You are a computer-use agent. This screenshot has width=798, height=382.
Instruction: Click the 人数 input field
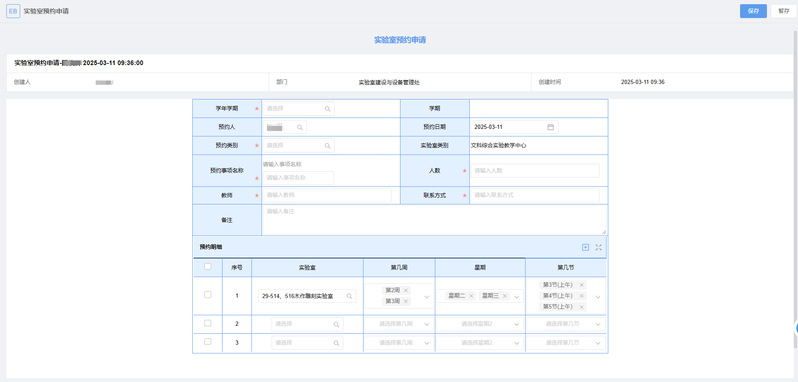[x=534, y=171]
